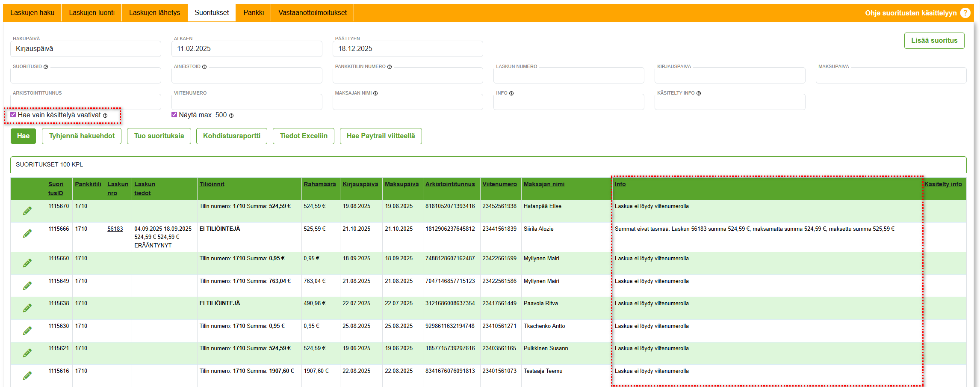Open edit pencil for payer Paavola Ritva
980x387 pixels.
pyautogui.click(x=27, y=308)
